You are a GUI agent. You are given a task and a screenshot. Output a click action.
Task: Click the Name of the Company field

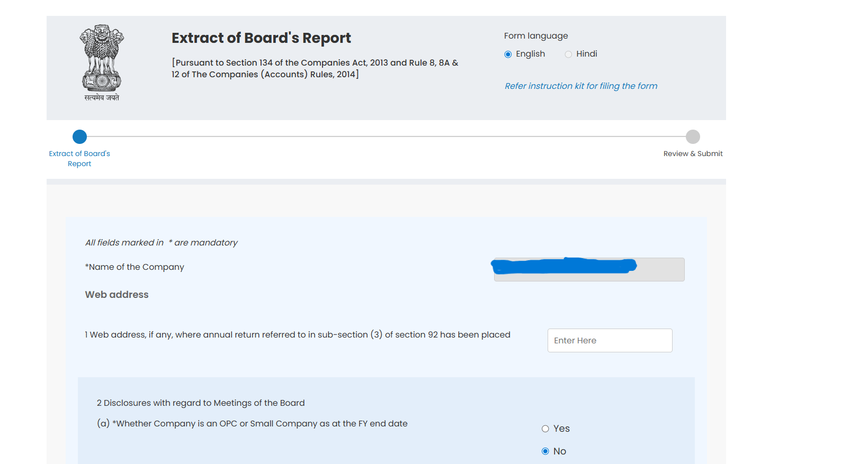coord(589,269)
